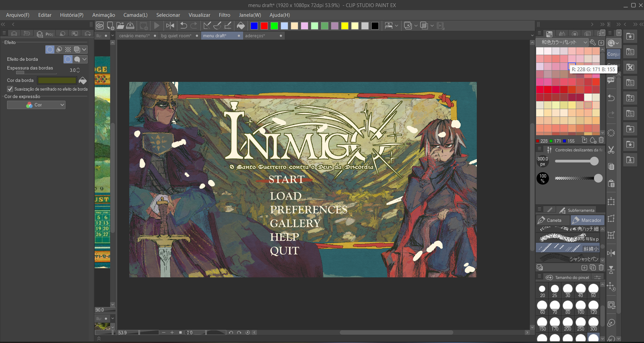Click the CLIP STUDIO spiral icon
The image size is (644, 343).
click(100, 26)
